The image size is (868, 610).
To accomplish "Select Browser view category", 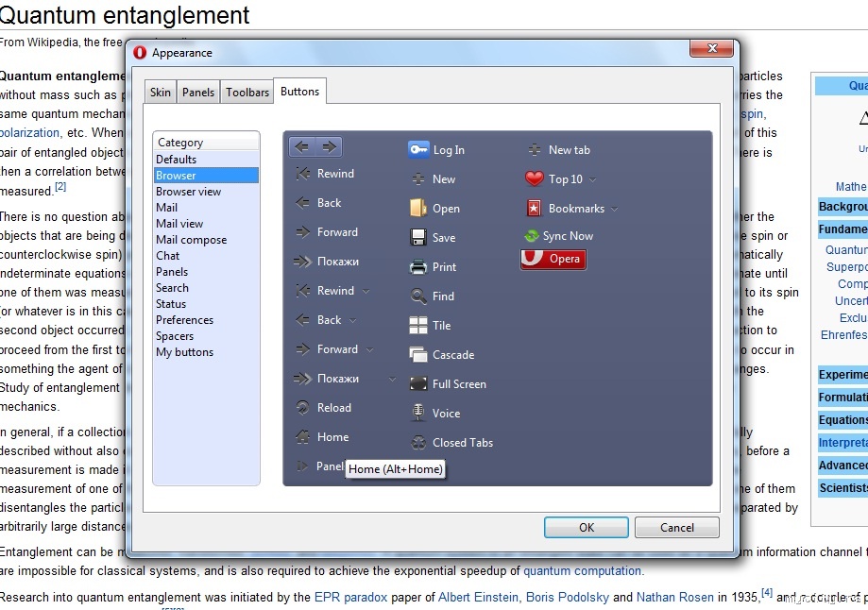I will pos(206,192).
